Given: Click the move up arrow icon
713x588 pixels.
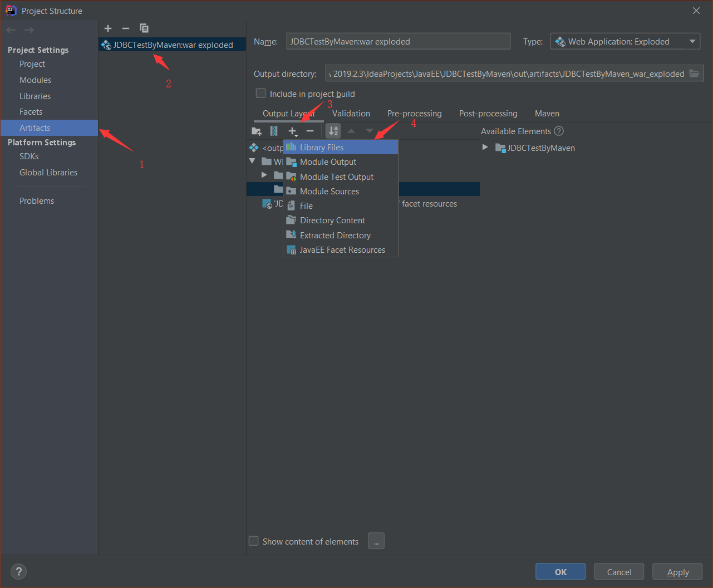Looking at the screenshot, I should [x=351, y=131].
